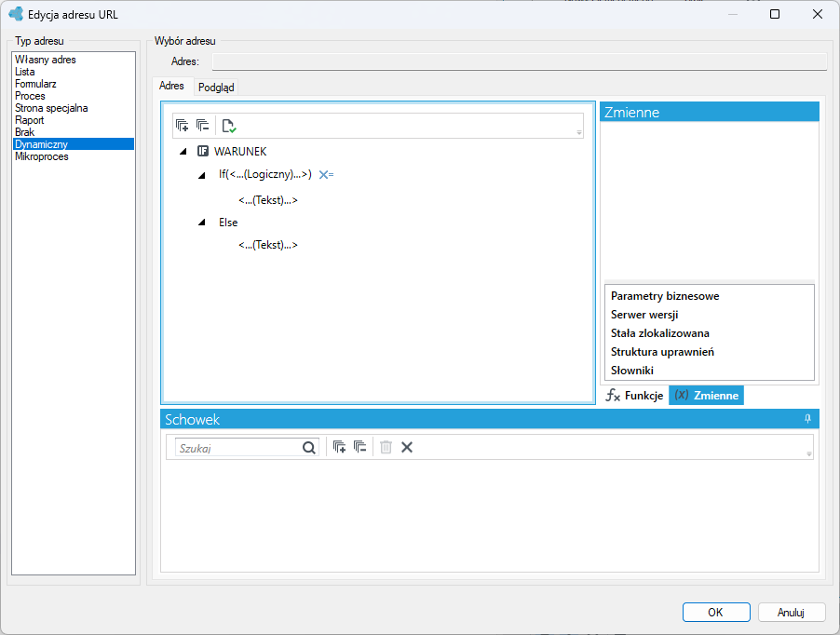
Task: Select the <...(Tekst)...> placeholder under Else
Action: tap(268, 245)
